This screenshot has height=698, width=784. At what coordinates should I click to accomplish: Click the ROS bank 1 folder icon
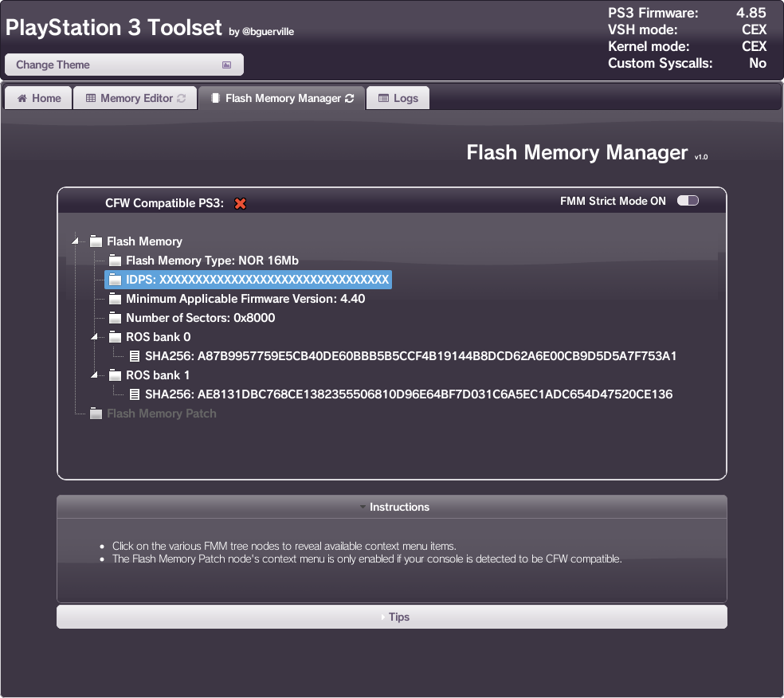click(115, 375)
